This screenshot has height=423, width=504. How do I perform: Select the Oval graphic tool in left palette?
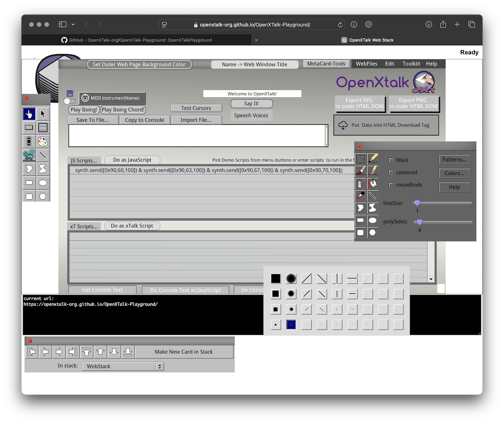point(43,183)
